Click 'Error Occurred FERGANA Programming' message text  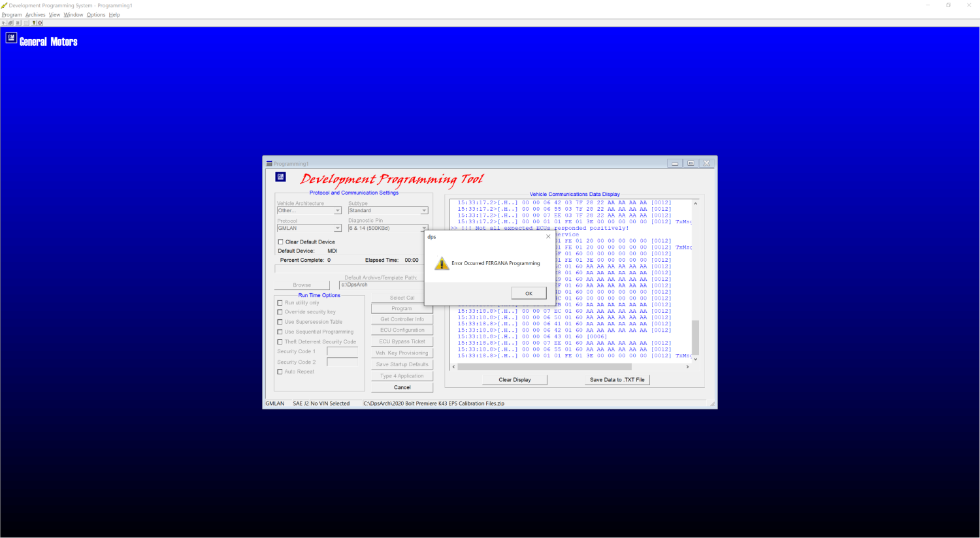point(496,263)
